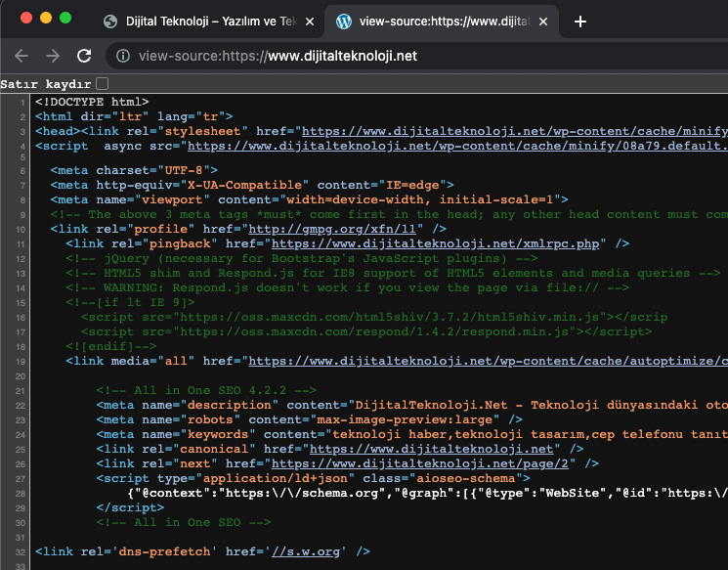
Task: Close the Dijital Teknoloji tab
Action: (310, 22)
